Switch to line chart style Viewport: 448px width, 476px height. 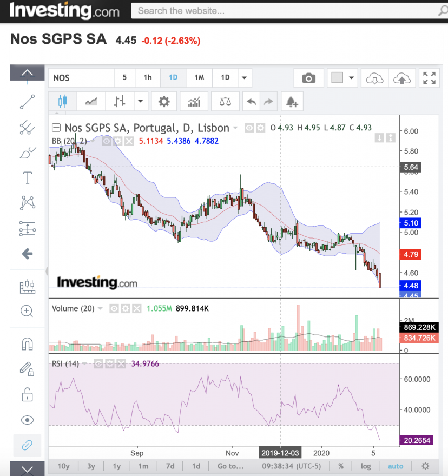click(x=91, y=101)
